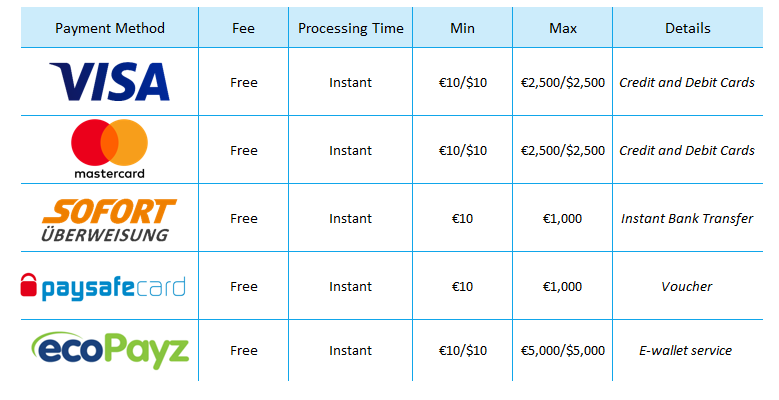Choose the SOFORT Überweisung logo
The height and width of the screenshot is (400, 779).
(109, 220)
